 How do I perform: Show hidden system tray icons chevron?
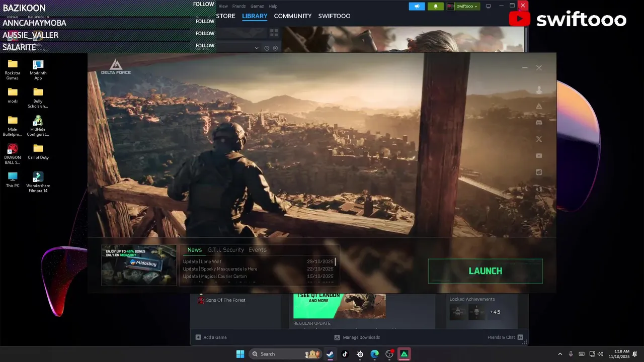pos(560,354)
